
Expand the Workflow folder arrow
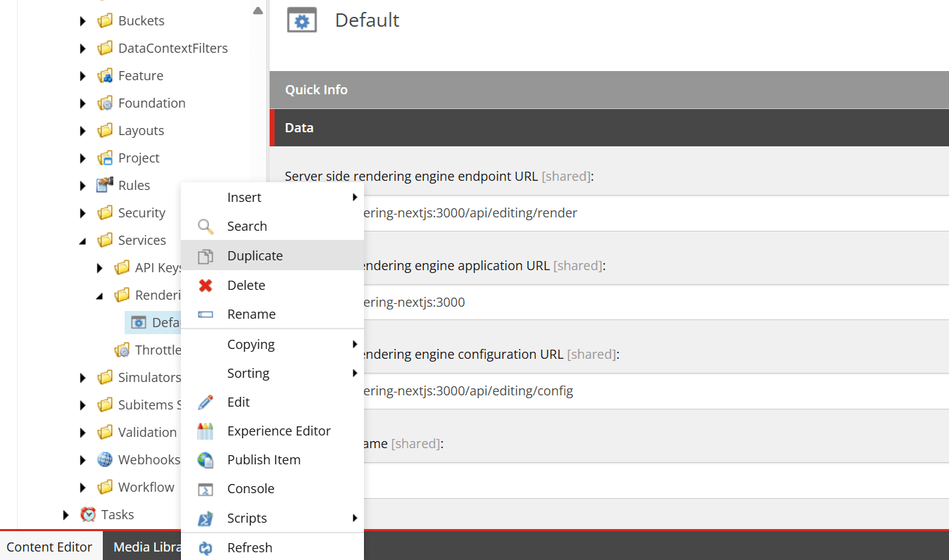(x=83, y=488)
